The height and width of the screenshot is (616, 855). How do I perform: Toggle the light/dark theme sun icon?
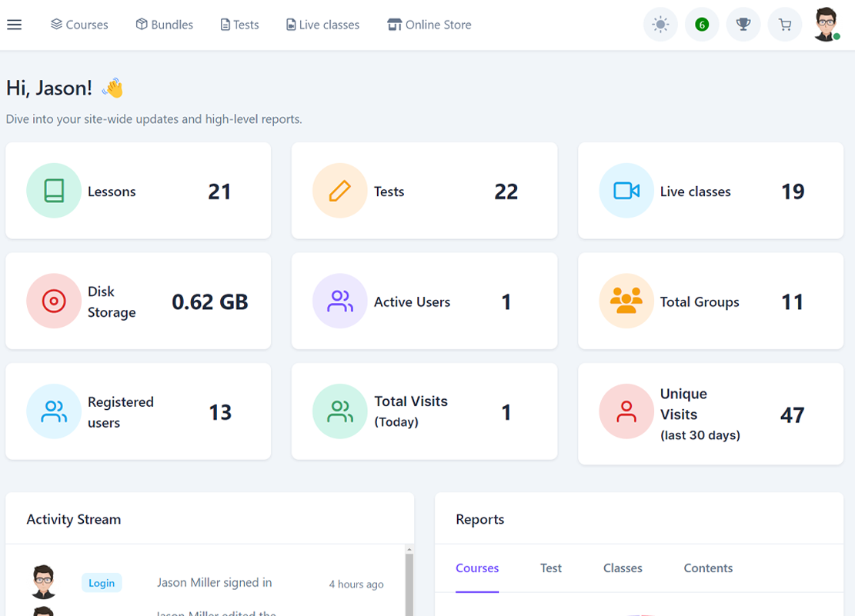click(x=660, y=25)
